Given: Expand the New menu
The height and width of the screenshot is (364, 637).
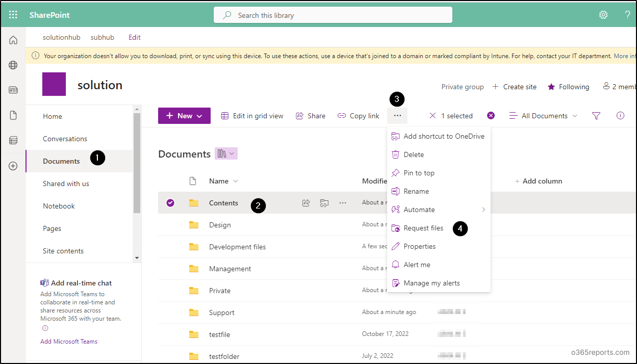Looking at the screenshot, I should coord(184,116).
